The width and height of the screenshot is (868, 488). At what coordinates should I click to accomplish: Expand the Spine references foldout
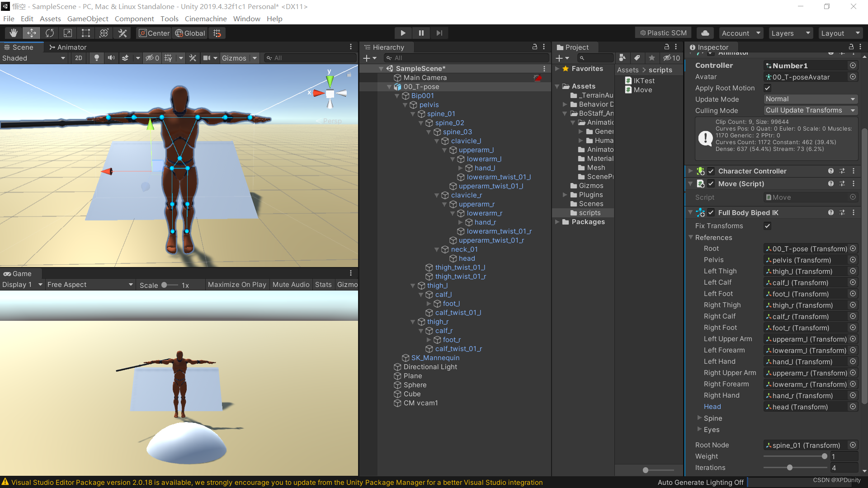pos(699,418)
